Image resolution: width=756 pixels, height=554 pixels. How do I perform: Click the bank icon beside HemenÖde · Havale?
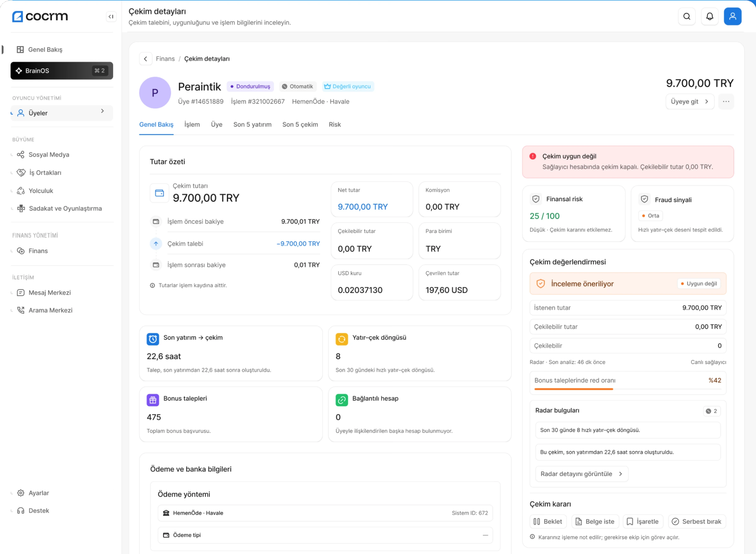(166, 513)
